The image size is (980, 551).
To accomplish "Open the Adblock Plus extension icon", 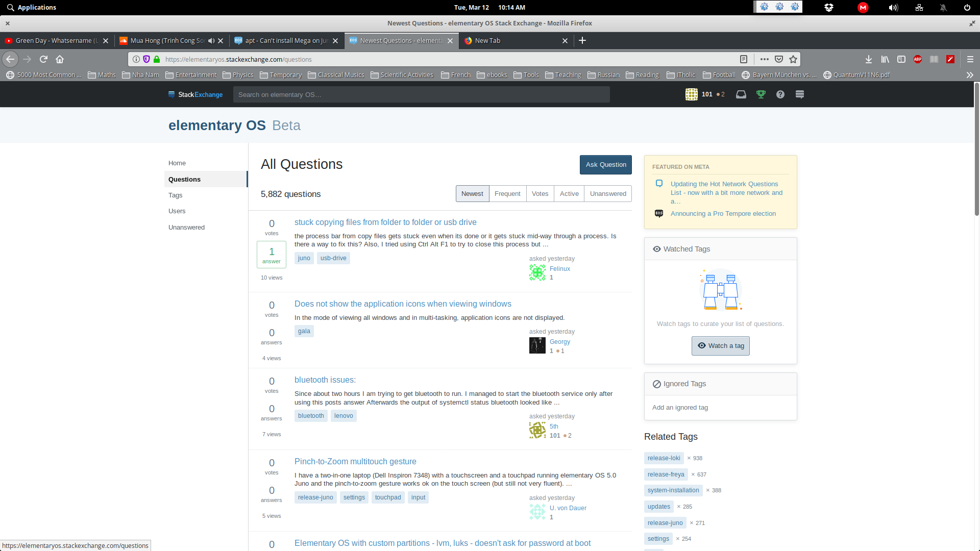I will click(x=917, y=59).
